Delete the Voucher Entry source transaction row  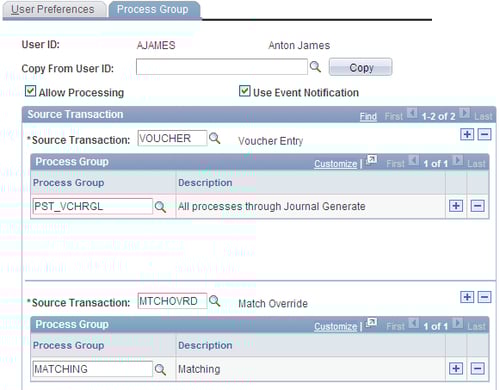point(484,134)
